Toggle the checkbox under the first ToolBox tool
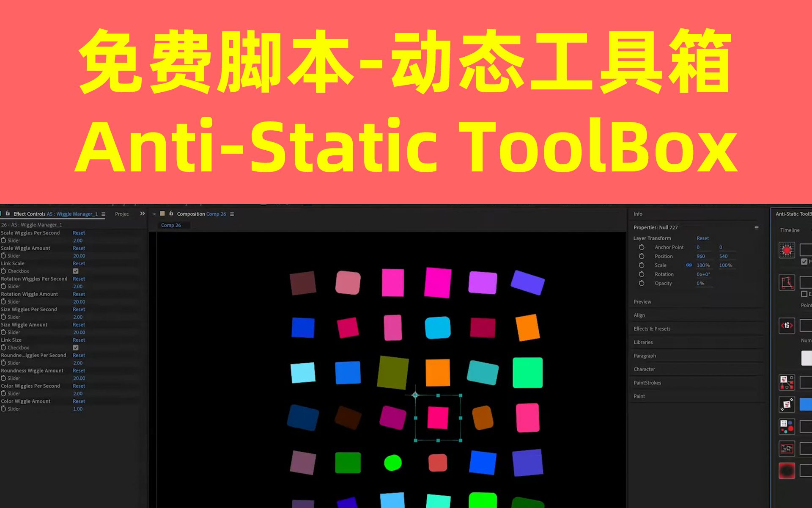The image size is (812, 508). click(803, 262)
